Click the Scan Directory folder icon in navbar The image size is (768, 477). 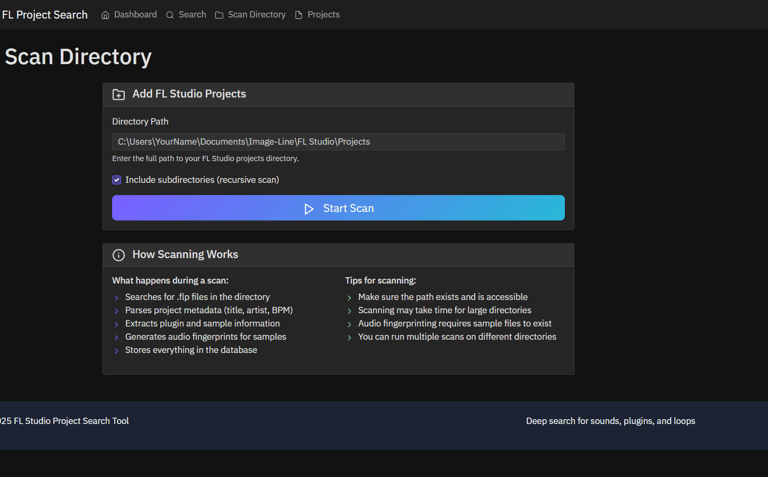click(x=219, y=15)
